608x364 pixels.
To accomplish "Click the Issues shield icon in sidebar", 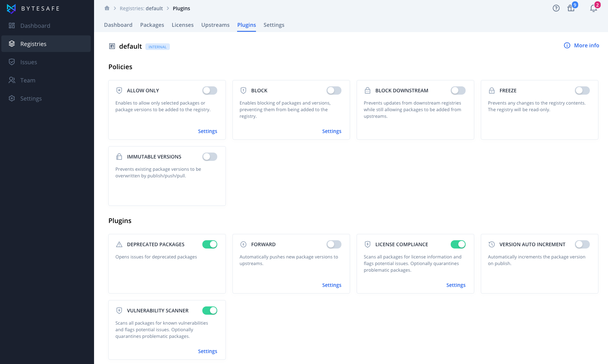I will (x=12, y=62).
